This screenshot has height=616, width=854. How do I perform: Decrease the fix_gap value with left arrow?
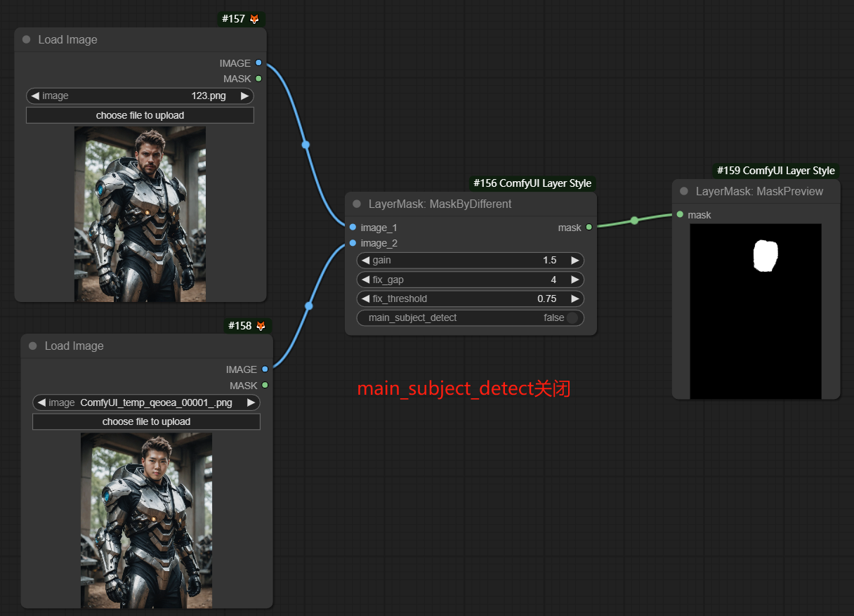click(x=365, y=280)
